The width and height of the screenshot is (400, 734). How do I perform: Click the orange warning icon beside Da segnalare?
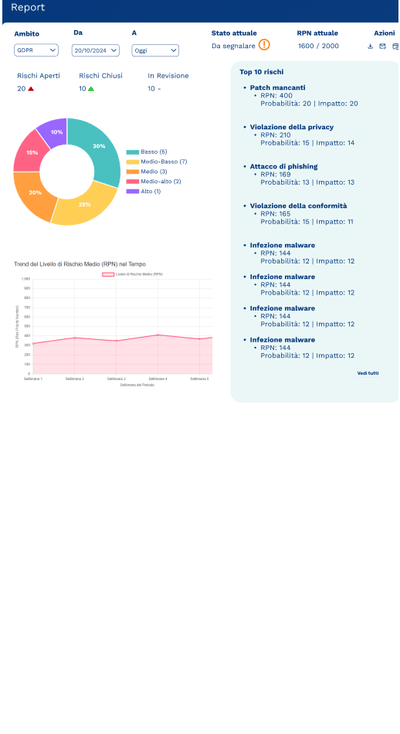coord(264,45)
